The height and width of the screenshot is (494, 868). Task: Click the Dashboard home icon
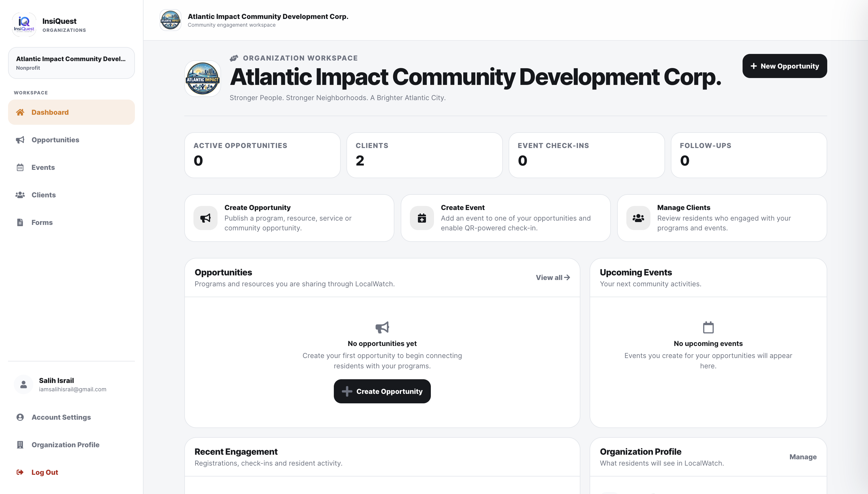(20, 112)
